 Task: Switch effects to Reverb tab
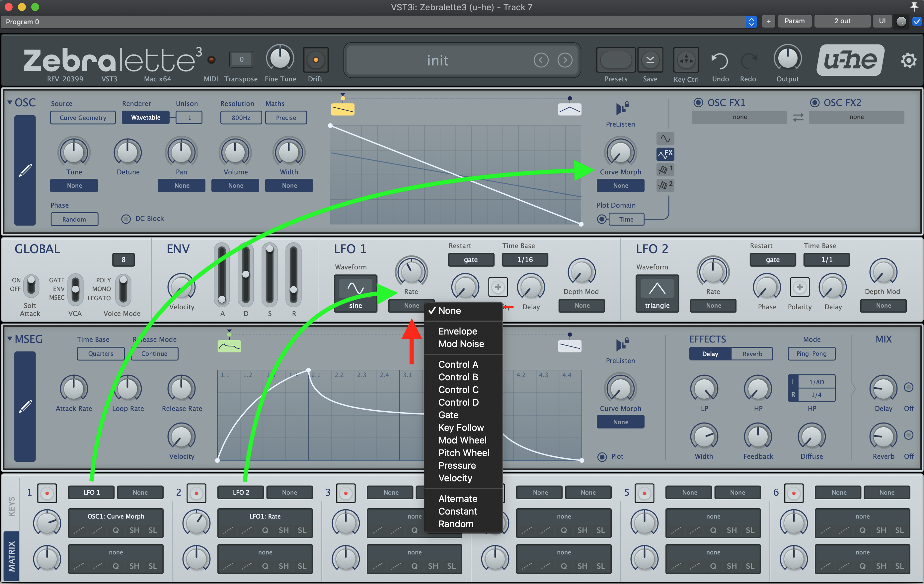pyautogui.click(x=752, y=354)
